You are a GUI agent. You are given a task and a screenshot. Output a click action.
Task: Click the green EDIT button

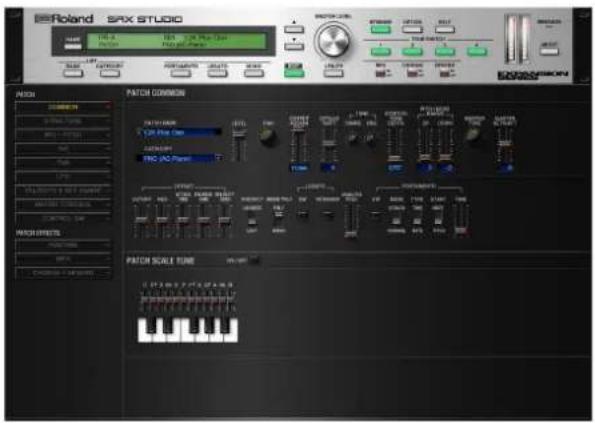(x=294, y=73)
